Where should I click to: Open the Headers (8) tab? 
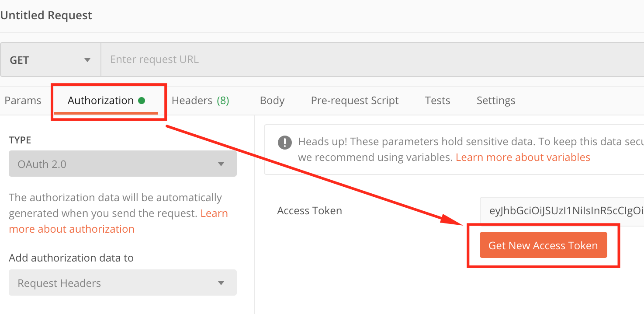click(x=200, y=101)
